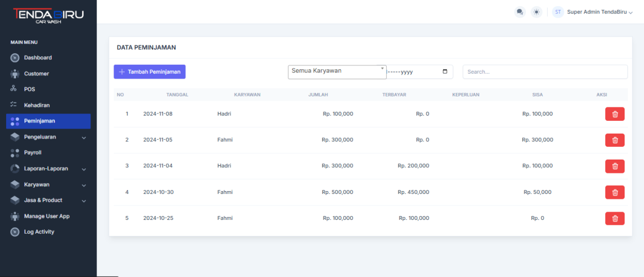Open the Super Admin TendaBiru user menu

tap(599, 12)
